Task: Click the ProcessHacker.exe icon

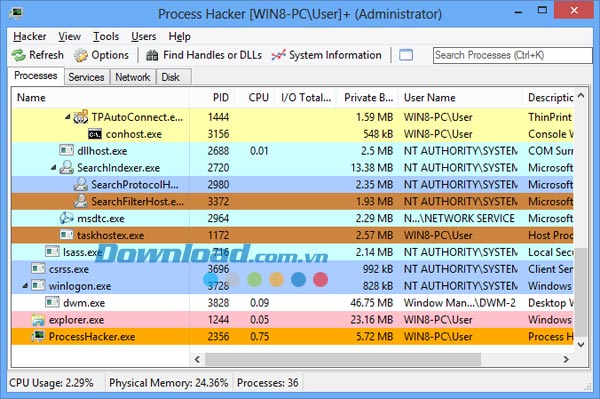Action: click(38, 336)
